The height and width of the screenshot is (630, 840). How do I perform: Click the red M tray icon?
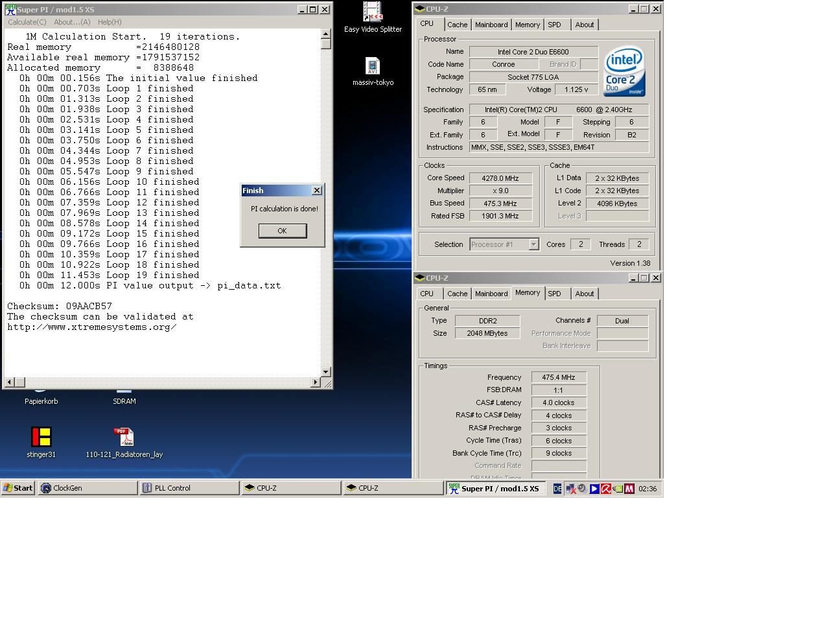629,489
